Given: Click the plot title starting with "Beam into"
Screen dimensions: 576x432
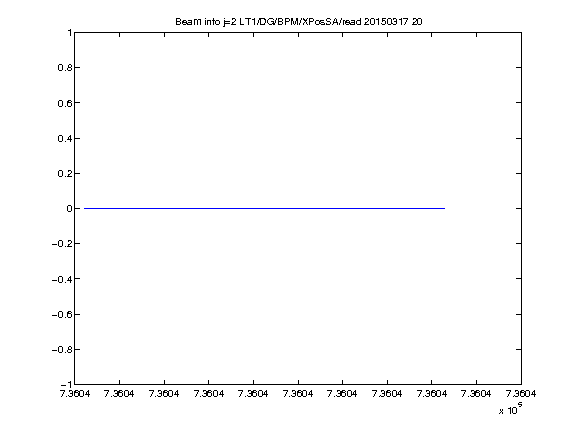Looking at the screenshot, I should click(x=299, y=22).
